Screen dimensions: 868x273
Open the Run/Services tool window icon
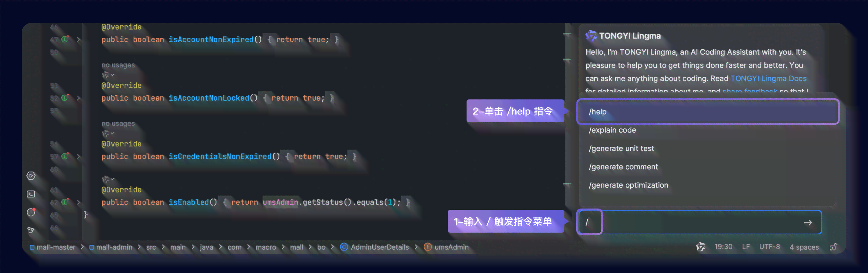click(31, 176)
